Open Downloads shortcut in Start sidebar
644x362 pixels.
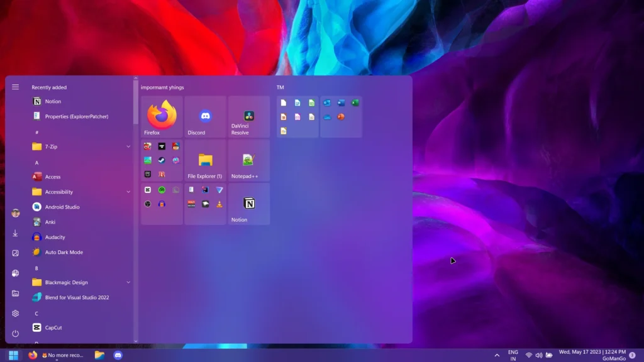click(x=15, y=233)
